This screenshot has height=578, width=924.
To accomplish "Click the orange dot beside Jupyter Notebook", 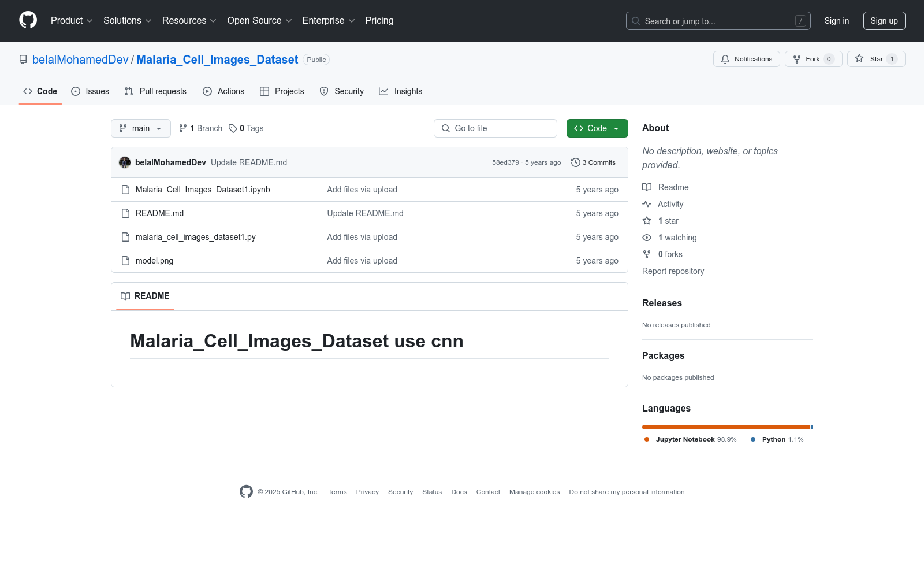I will point(647,439).
